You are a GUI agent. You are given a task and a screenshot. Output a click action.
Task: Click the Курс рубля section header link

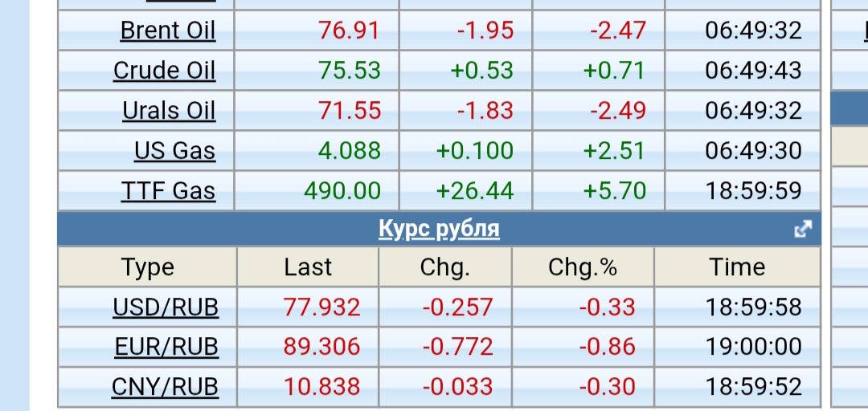tap(439, 230)
